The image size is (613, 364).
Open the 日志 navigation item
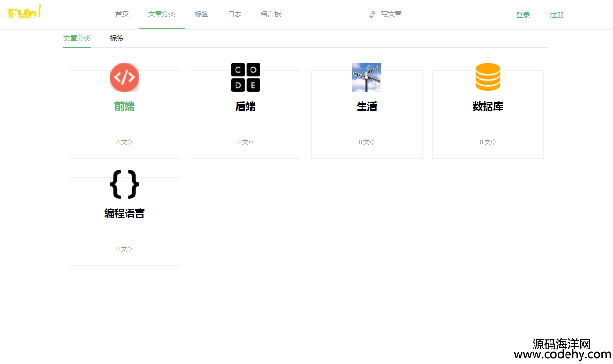[235, 15]
